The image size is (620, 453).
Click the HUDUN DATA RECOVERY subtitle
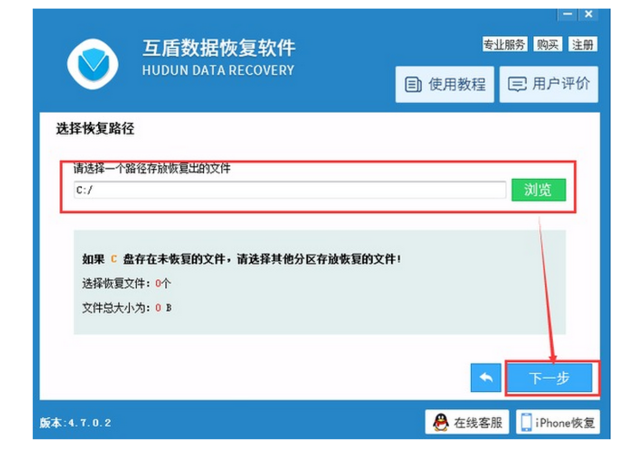218,70
